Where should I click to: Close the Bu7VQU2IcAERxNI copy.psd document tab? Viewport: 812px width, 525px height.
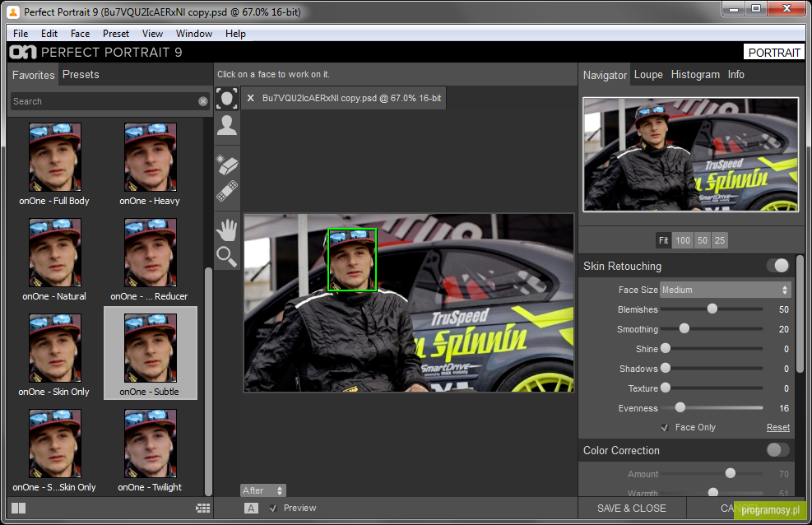tap(251, 98)
